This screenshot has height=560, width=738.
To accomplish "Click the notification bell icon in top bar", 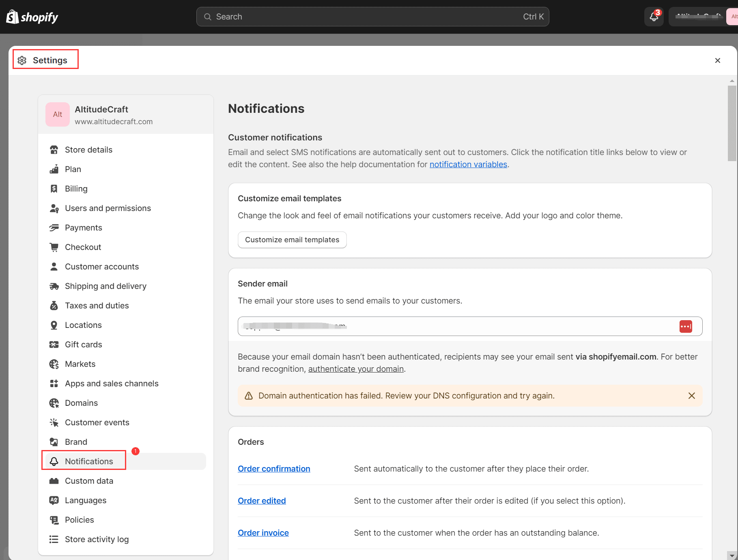I will coord(654,17).
